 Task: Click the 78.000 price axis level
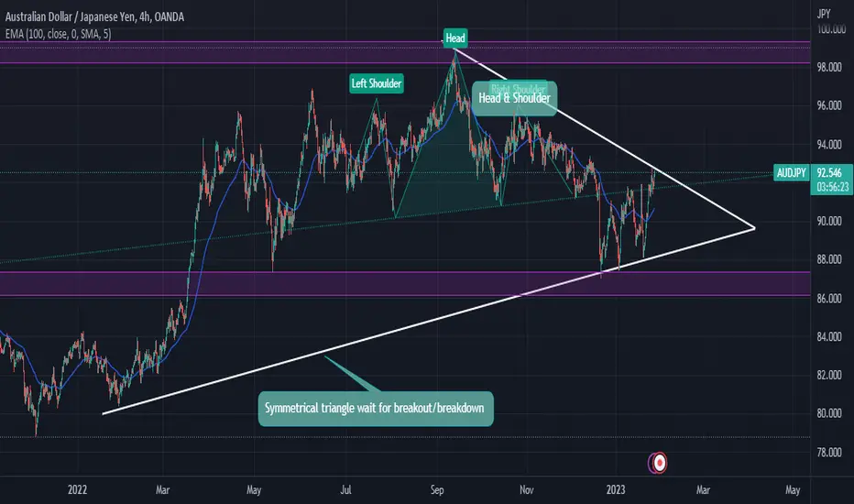click(x=829, y=453)
